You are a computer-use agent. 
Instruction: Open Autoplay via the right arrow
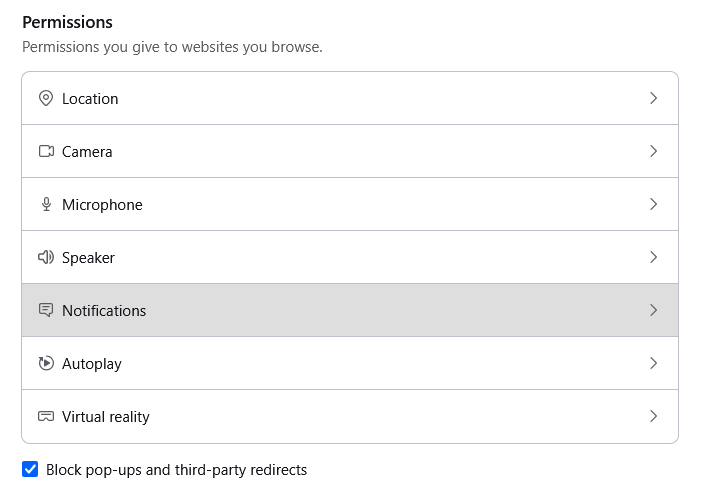click(x=653, y=363)
